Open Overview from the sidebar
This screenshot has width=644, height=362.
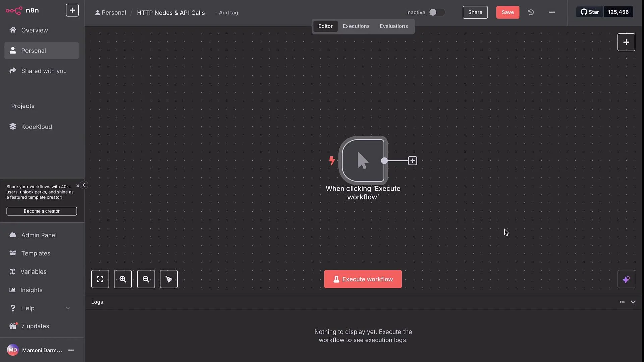pos(42,30)
